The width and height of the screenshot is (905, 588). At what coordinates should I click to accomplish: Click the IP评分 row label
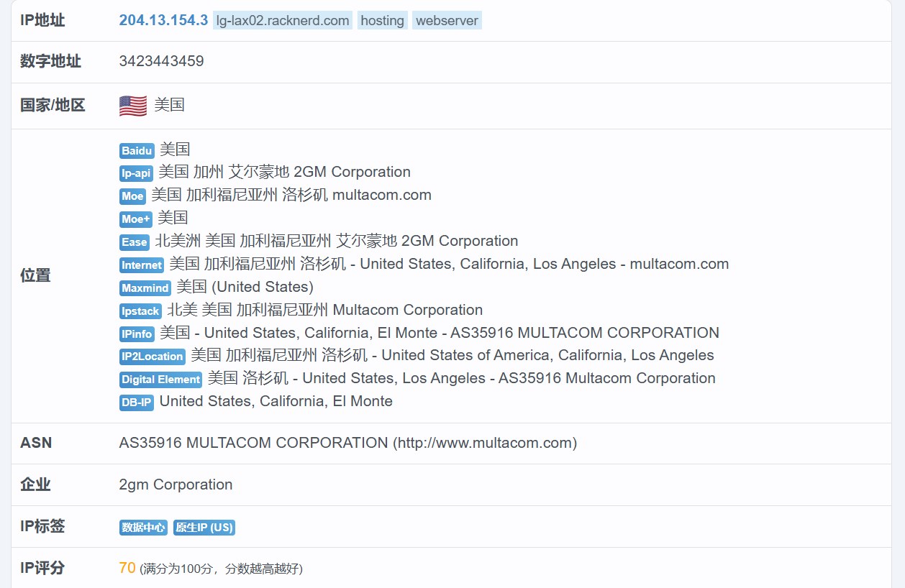tap(42, 568)
